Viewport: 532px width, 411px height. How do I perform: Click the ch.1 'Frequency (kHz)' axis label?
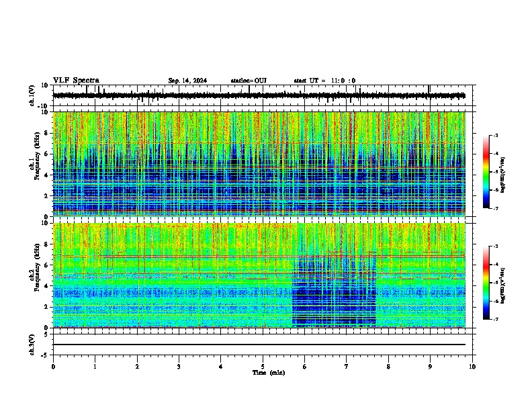pyautogui.click(x=37, y=156)
